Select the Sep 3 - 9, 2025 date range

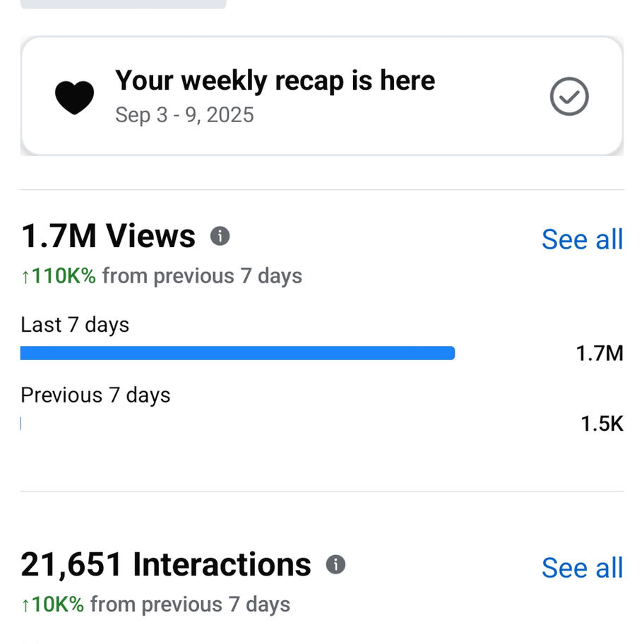184,114
